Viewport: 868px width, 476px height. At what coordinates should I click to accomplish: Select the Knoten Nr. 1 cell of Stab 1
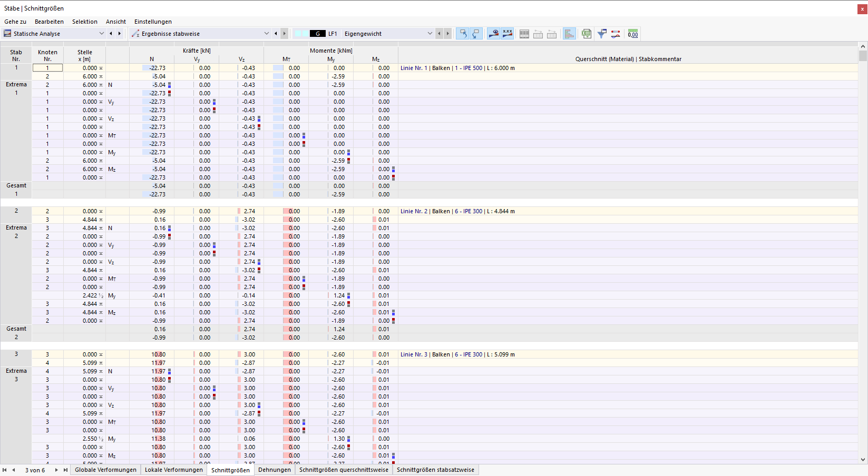(x=47, y=68)
